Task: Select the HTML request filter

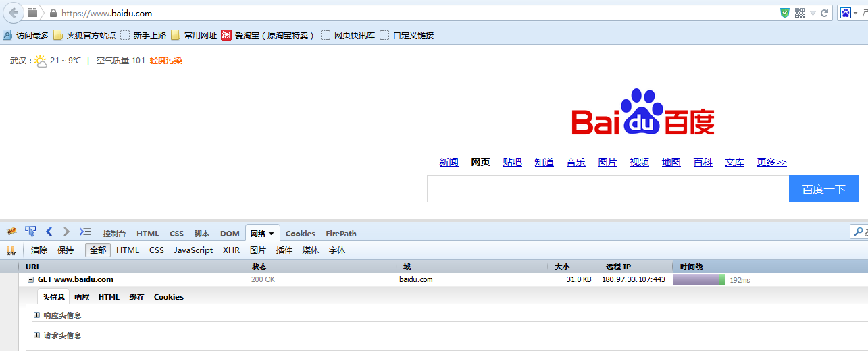Action: point(128,250)
